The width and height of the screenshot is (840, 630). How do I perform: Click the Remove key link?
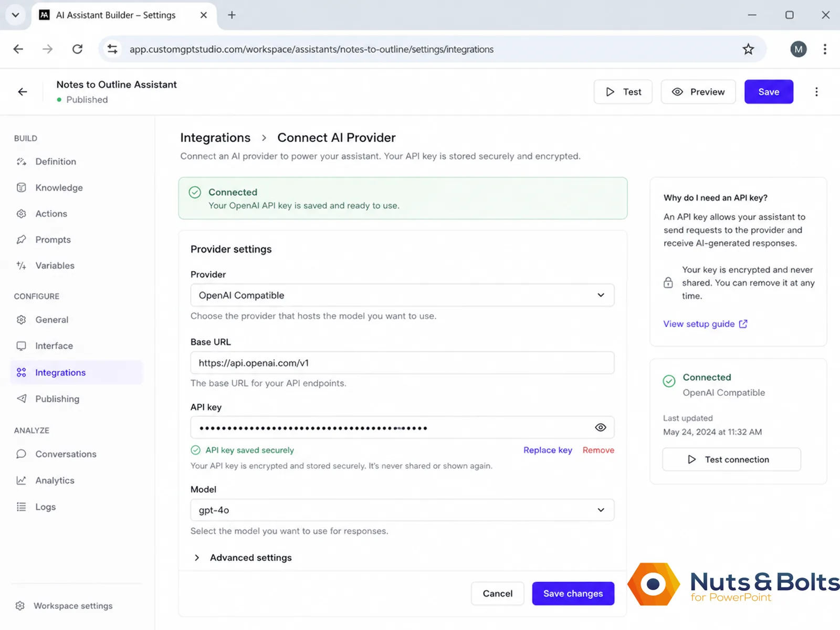(598, 450)
